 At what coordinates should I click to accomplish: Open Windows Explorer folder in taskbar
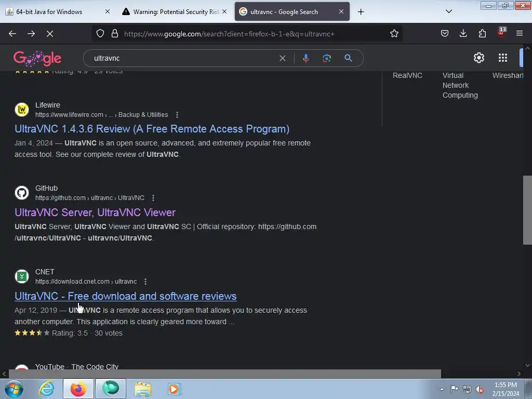(143, 389)
